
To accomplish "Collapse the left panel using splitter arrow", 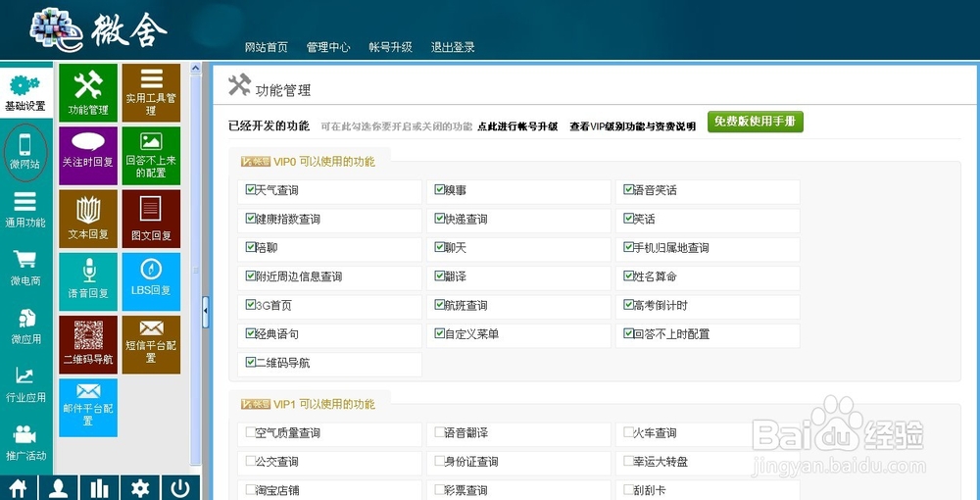I will tap(206, 313).
